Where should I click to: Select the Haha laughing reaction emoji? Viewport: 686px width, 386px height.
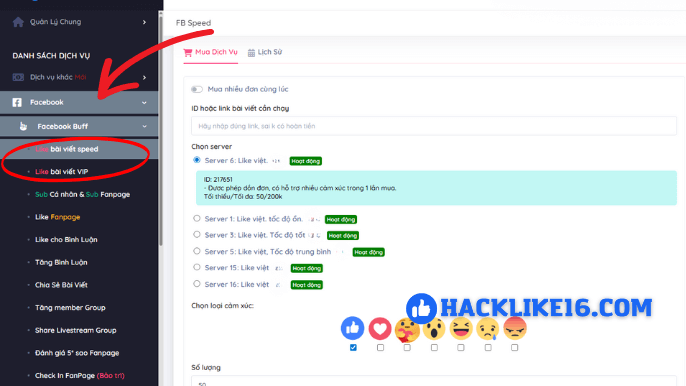pos(461,329)
